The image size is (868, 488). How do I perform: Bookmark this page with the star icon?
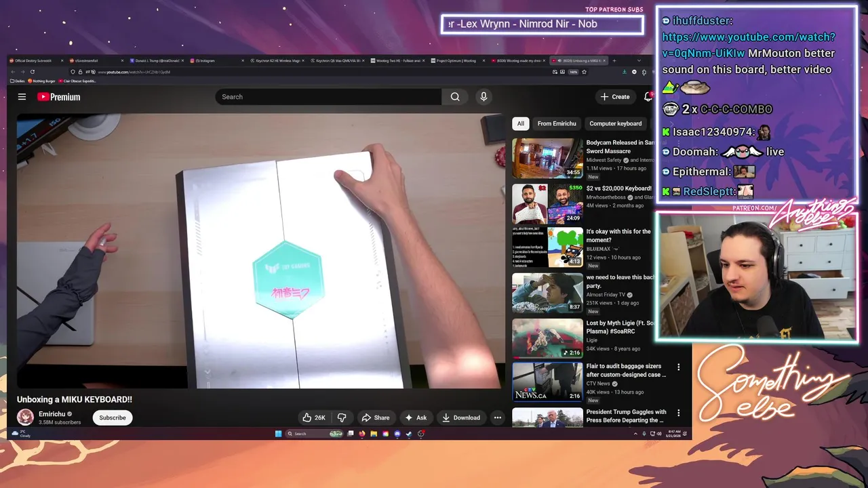click(x=583, y=72)
